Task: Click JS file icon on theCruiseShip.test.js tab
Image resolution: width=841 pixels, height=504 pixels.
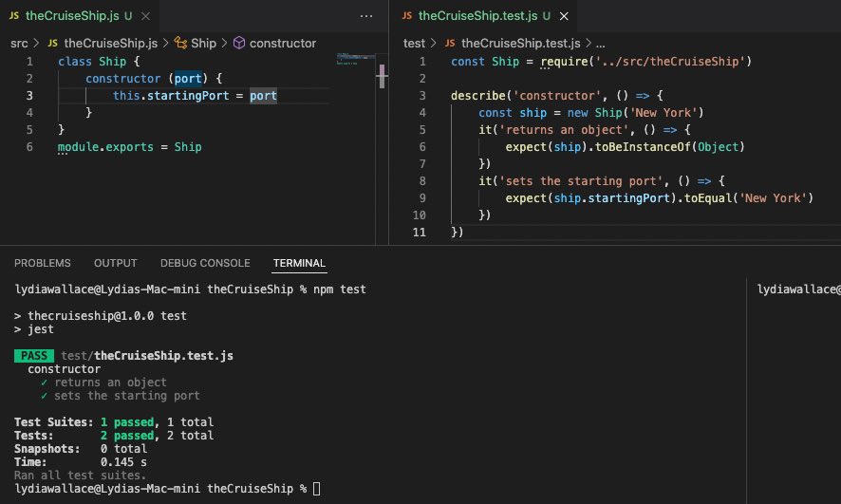Action: pos(407,15)
